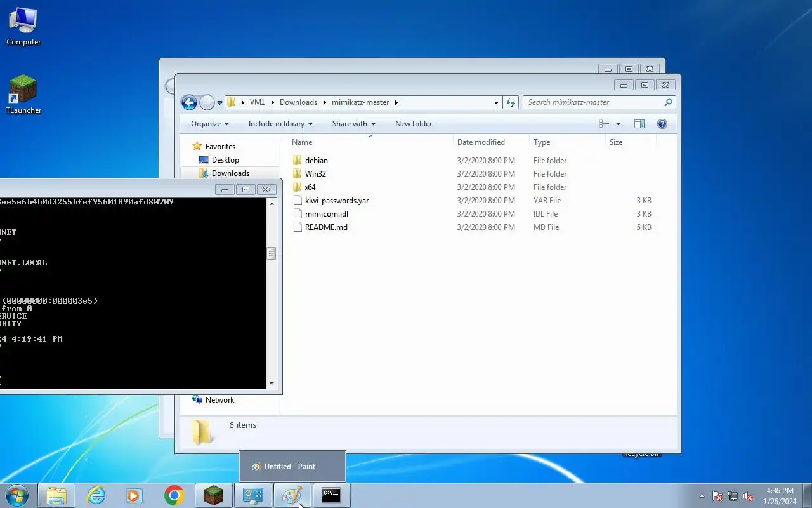Click VM1 in the address breadcrumb
This screenshot has height=508, width=812.
tap(257, 102)
